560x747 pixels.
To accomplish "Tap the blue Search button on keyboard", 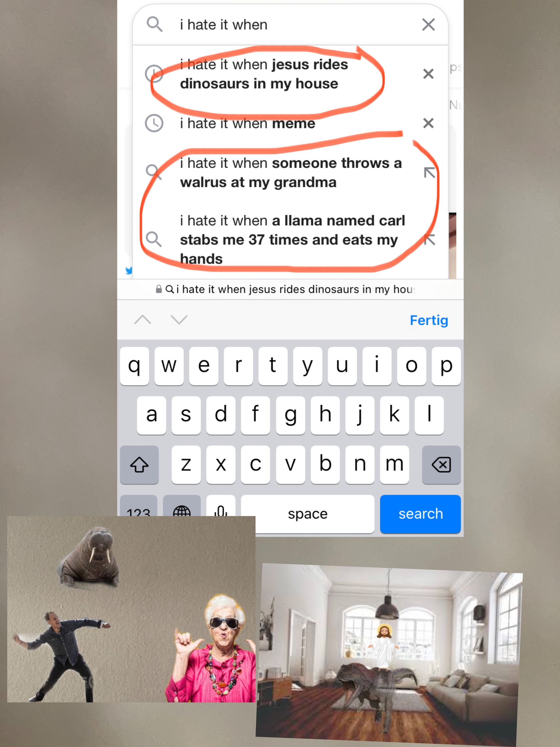I will pos(421,514).
